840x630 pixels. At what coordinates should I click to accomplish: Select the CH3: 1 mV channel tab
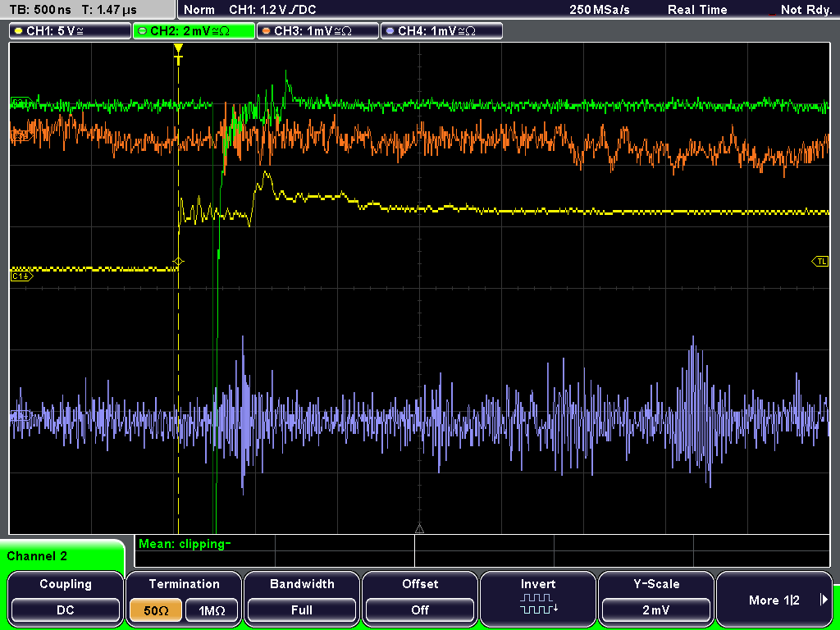coord(317,31)
